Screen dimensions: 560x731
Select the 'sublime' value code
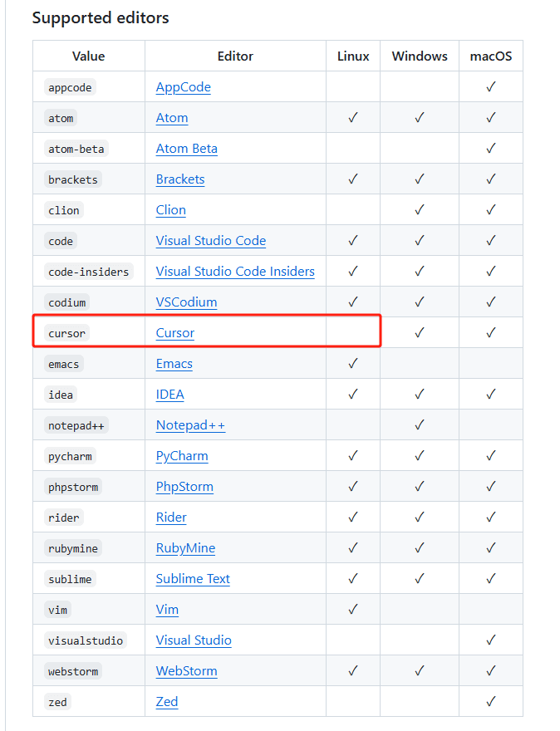[x=70, y=580]
